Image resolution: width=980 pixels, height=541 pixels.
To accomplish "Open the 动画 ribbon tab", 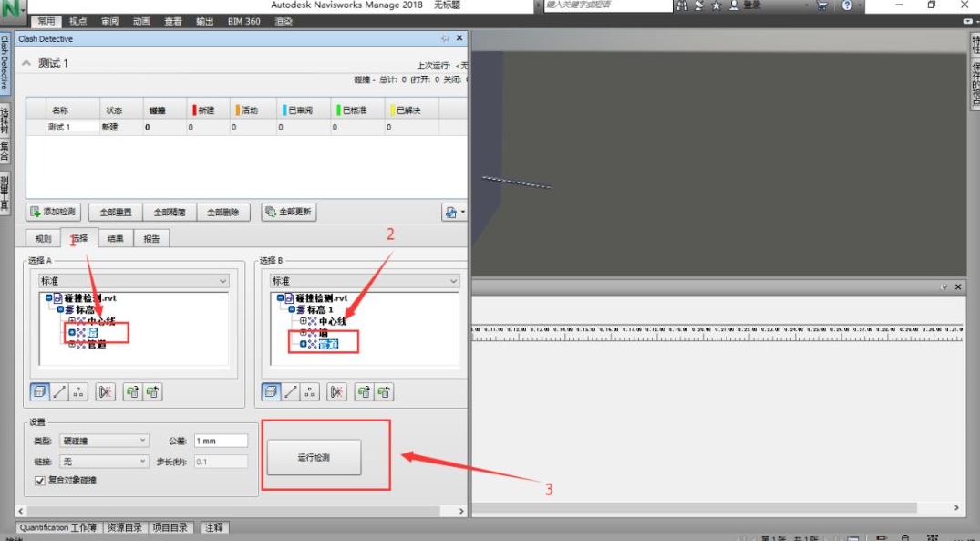I will click(x=142, y=21).
